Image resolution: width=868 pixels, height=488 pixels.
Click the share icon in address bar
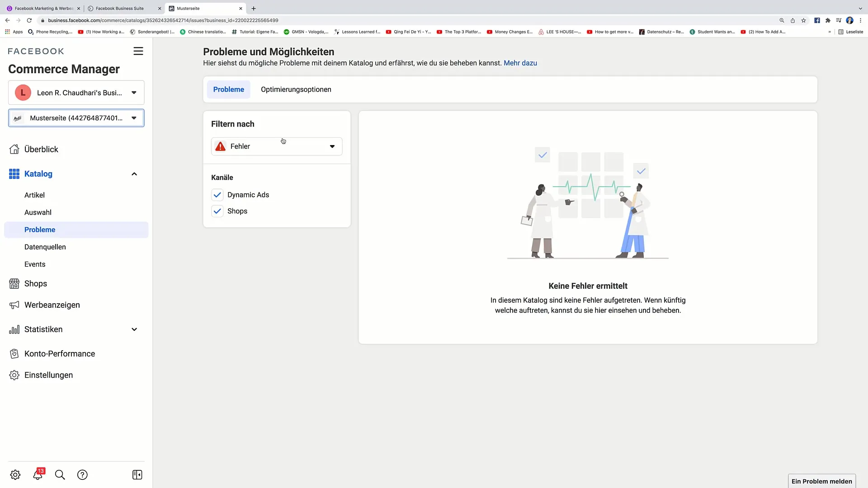coord(793,20)
